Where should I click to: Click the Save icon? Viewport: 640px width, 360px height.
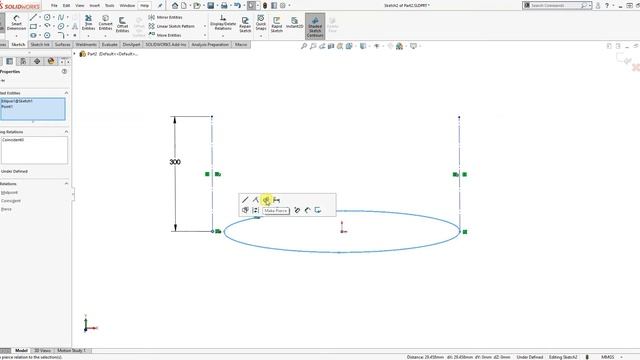pyautogui.click(x=211, y=6)
